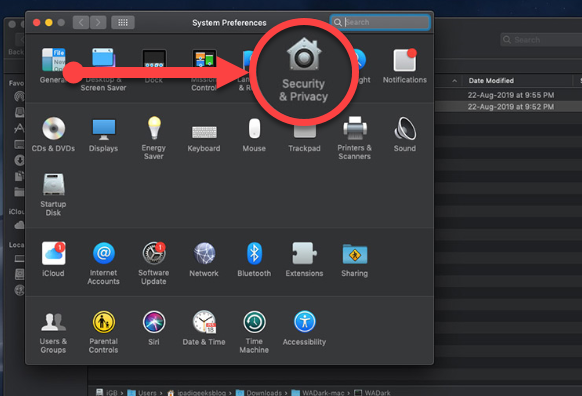Screen dimensions: 582x396
Task: Open Trackpad preferences
Action: coord(304,139)
